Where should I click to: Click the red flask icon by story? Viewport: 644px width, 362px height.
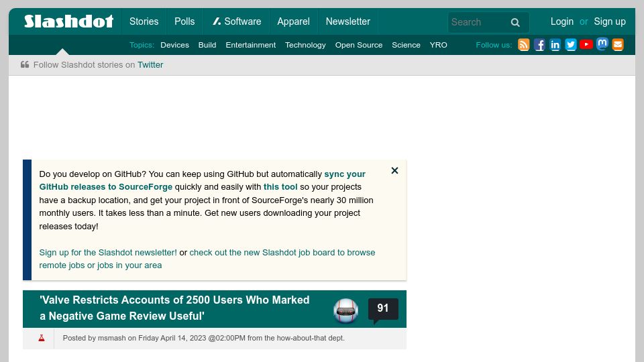click(x=42, y=338)
